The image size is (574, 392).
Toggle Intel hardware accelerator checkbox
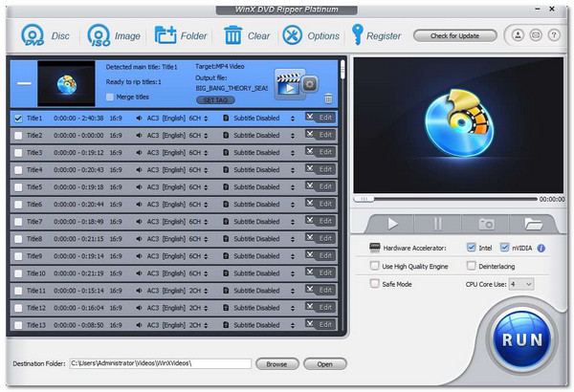click(x=471, y=247)
